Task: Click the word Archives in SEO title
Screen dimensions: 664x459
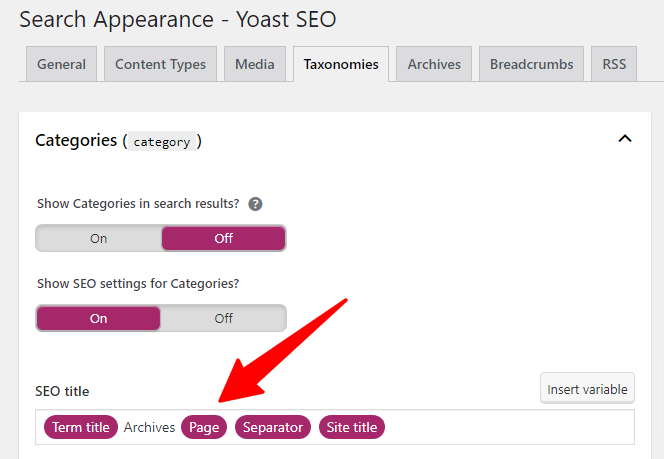Action: tap(149, 427)
